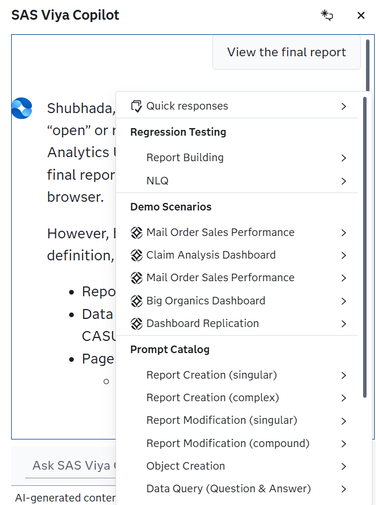Viewport: 376px width, 505px height.
Task: Expand chevron on NLQ row
Action: (344, 181)
